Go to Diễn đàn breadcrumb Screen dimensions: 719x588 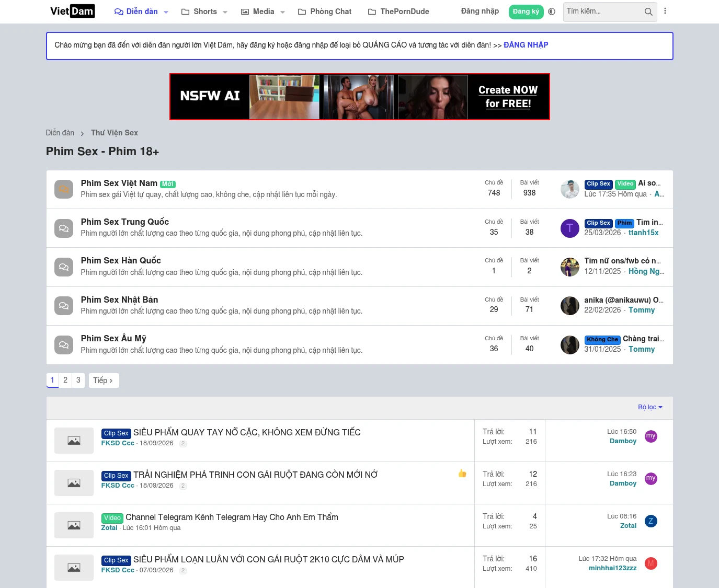(60, 133)
